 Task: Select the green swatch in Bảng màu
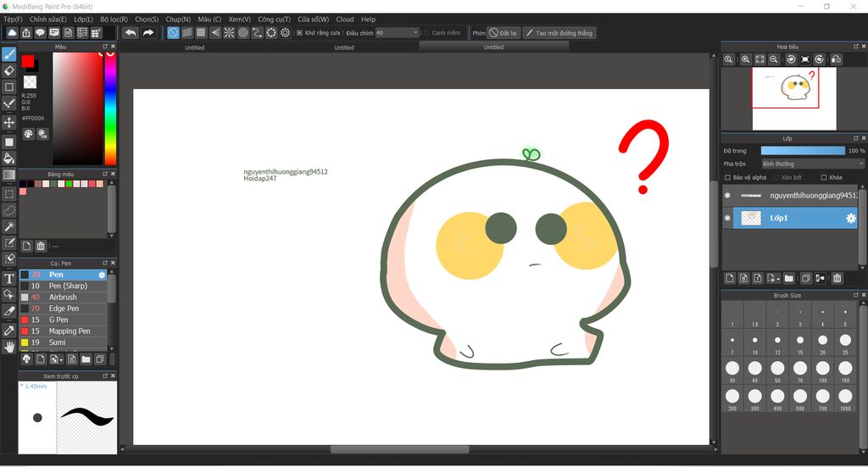(69, 184)
